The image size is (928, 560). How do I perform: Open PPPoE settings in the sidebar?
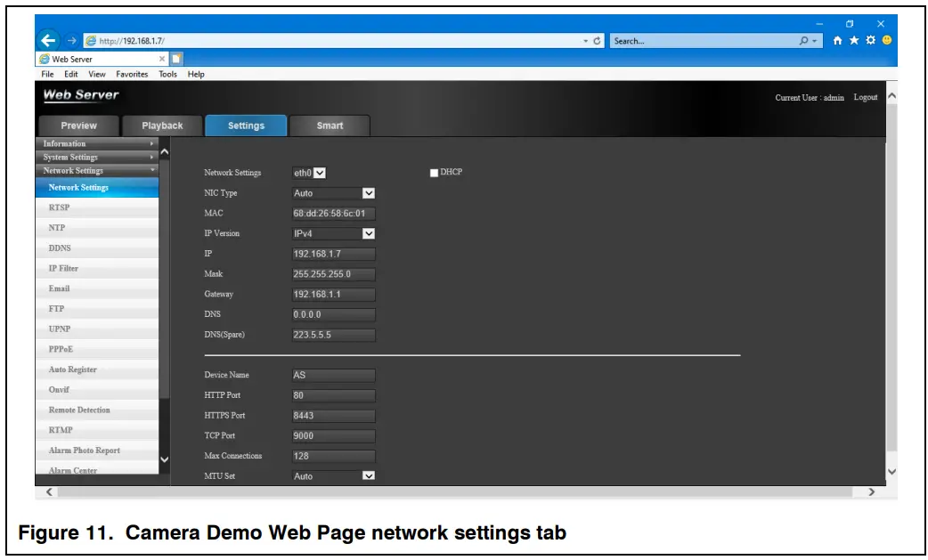coord(97,349)
